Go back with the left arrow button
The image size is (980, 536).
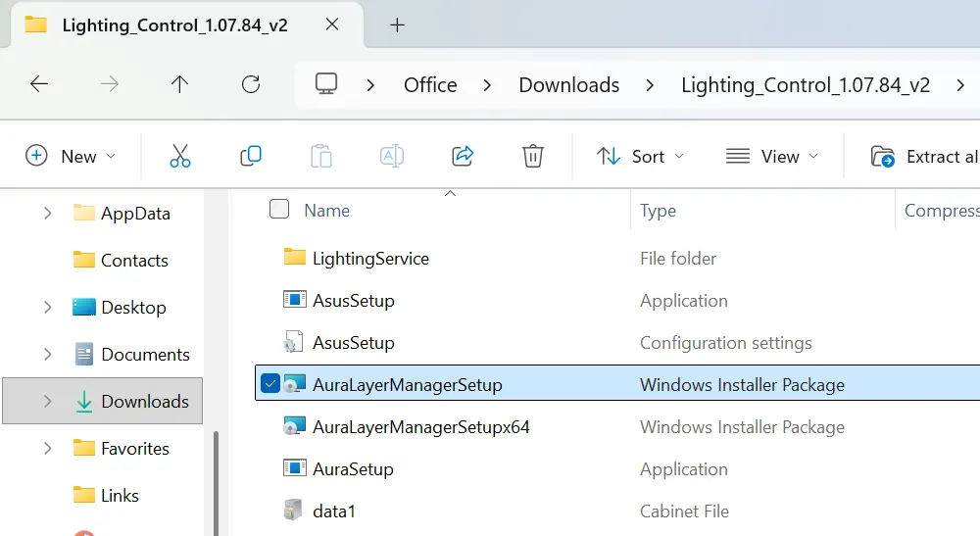39,84
